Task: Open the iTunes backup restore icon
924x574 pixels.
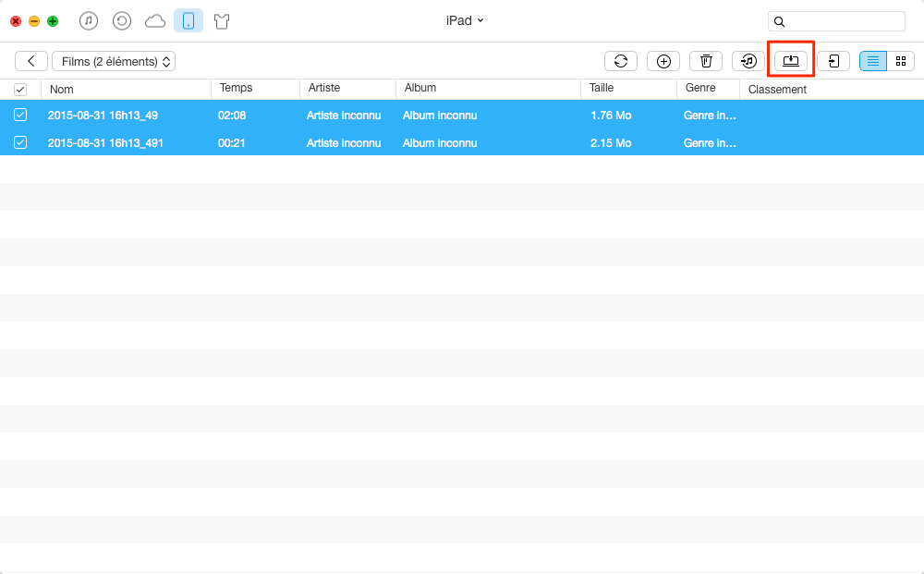Action: point(122,21)
